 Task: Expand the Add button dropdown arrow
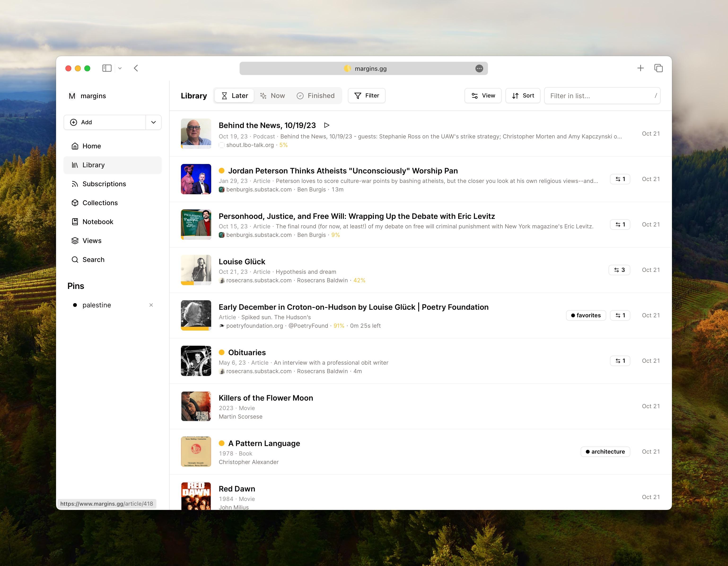[153, 122]
